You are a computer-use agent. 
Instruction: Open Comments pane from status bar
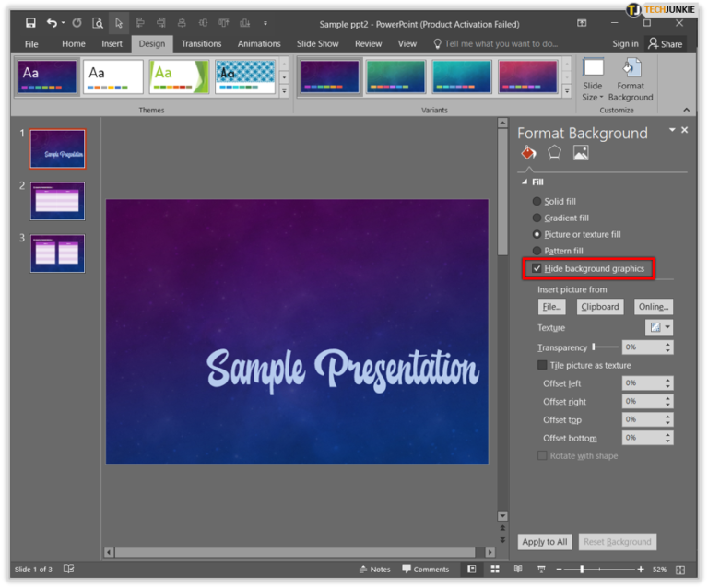(425, 570)
